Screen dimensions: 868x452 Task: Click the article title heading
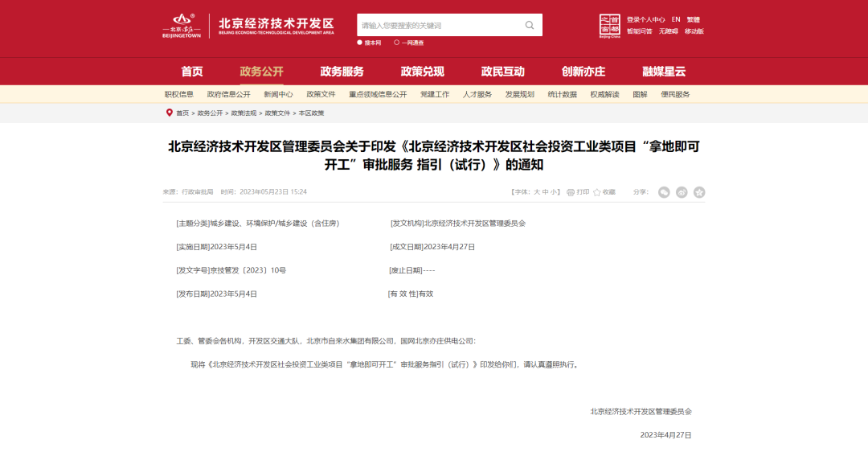point(434,156)
